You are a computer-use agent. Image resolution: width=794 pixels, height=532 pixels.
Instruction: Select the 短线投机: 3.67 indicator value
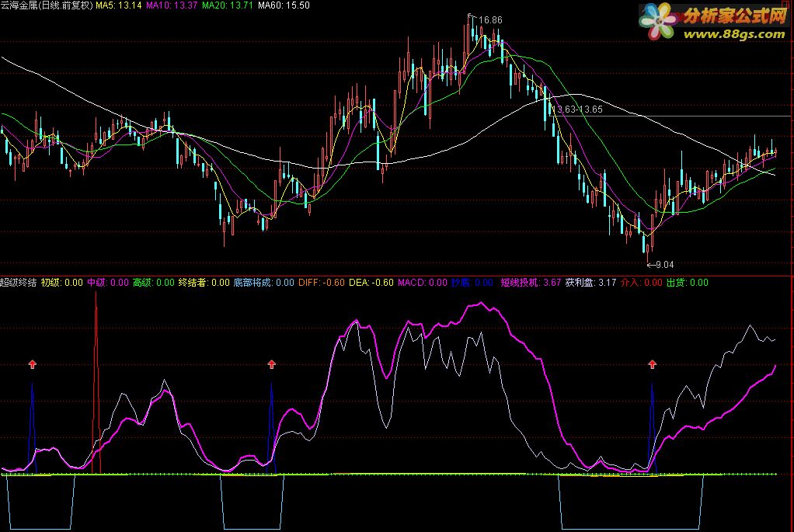click(x=531, y=283)
